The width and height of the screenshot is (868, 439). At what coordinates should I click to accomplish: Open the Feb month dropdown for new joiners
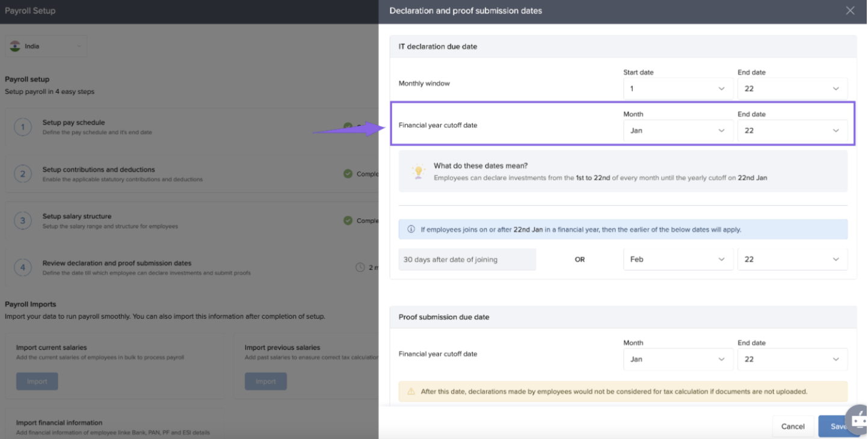click(678, 259)
